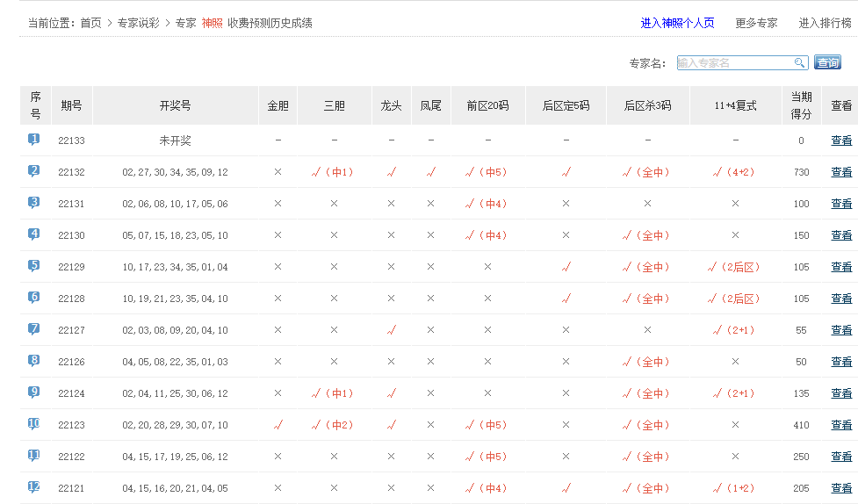
Task: Click the blue number 10 row badge
Action: tap(34, 424)
